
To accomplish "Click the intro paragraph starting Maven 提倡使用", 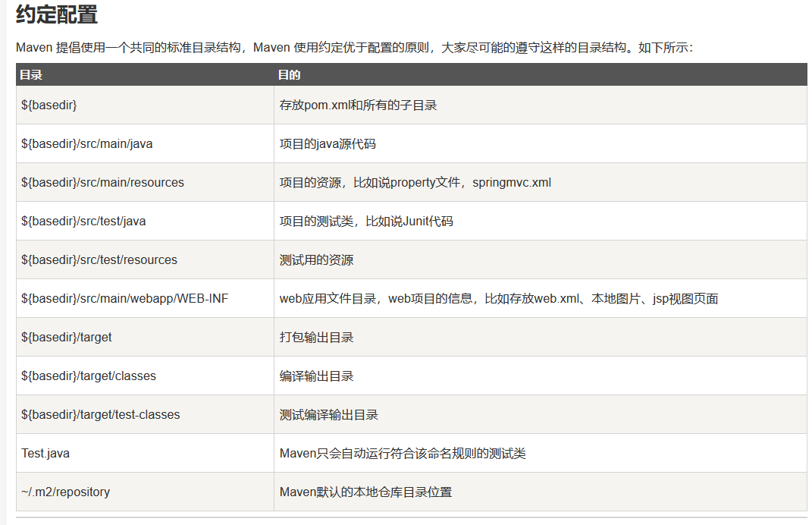I will point(354,48).
